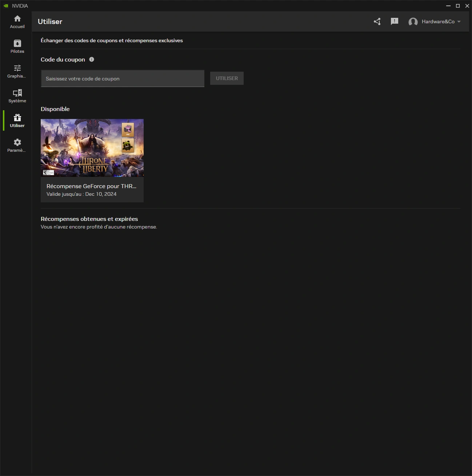Click the NVIDIA logo in title bar

pos(6,6)
